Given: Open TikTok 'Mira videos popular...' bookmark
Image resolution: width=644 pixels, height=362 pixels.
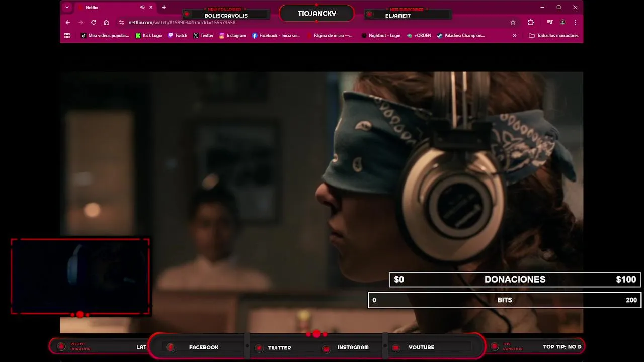Looking at the screenshot, I should (x=105, y=35).
